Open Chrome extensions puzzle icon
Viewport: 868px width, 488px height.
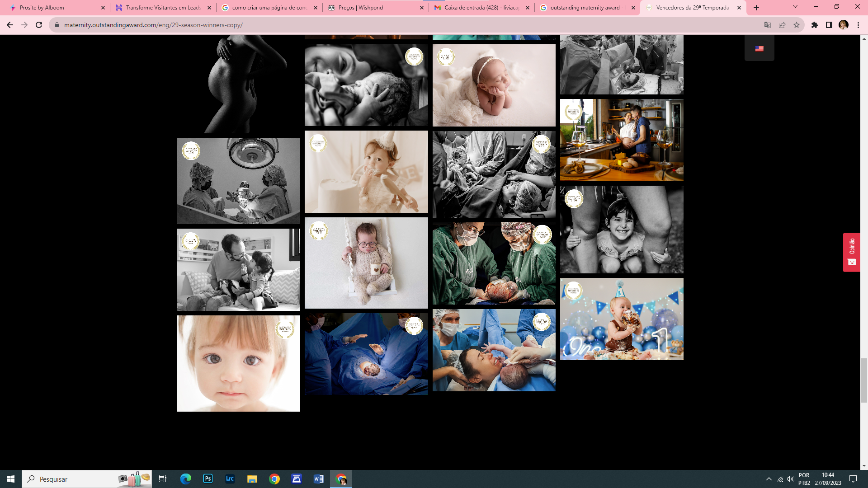815,25
